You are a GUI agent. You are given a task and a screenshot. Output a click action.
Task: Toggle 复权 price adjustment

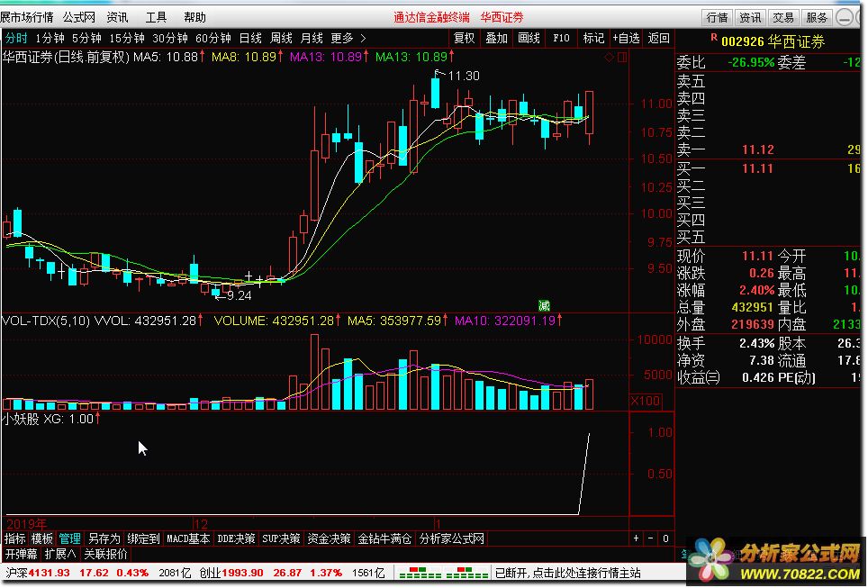(x=464, y=38)
